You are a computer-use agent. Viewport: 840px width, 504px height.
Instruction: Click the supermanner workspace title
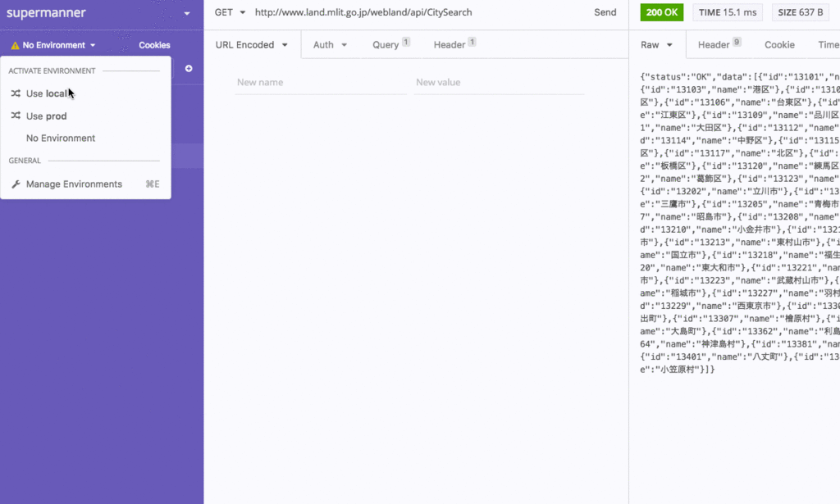pos(46,13)
